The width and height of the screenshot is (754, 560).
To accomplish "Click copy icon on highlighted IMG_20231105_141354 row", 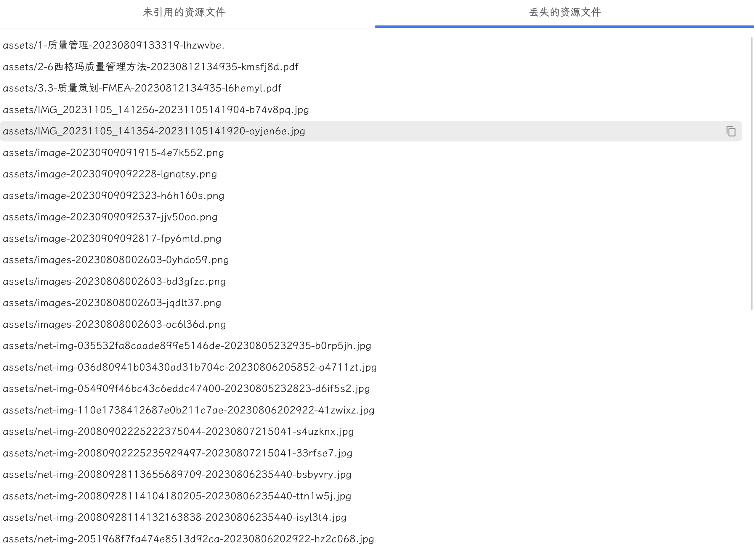I will (731, 131).
